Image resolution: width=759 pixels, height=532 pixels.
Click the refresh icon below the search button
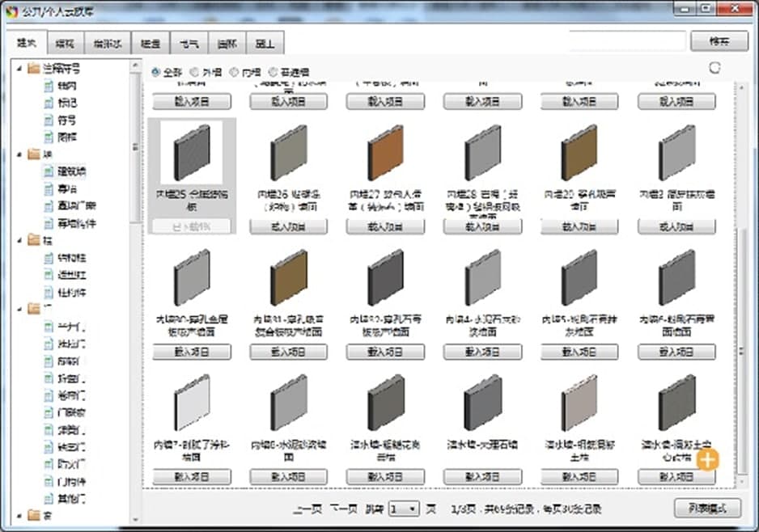714,69
